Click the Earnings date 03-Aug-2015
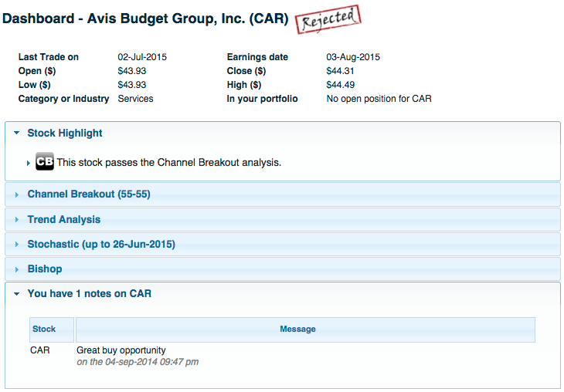Image resolution: width=564 pixels, height=392 pixels. tap(353, 57)
